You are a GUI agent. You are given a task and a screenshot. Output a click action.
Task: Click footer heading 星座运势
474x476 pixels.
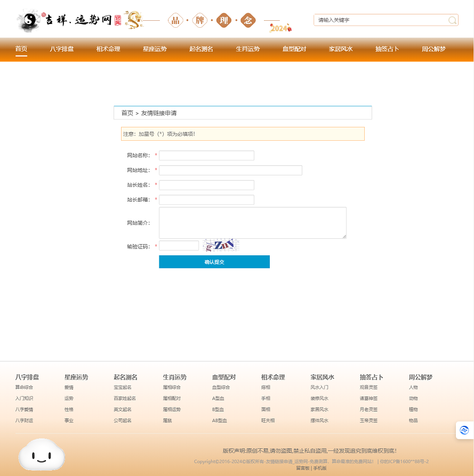pyautogui.click(x=76, y=377)
